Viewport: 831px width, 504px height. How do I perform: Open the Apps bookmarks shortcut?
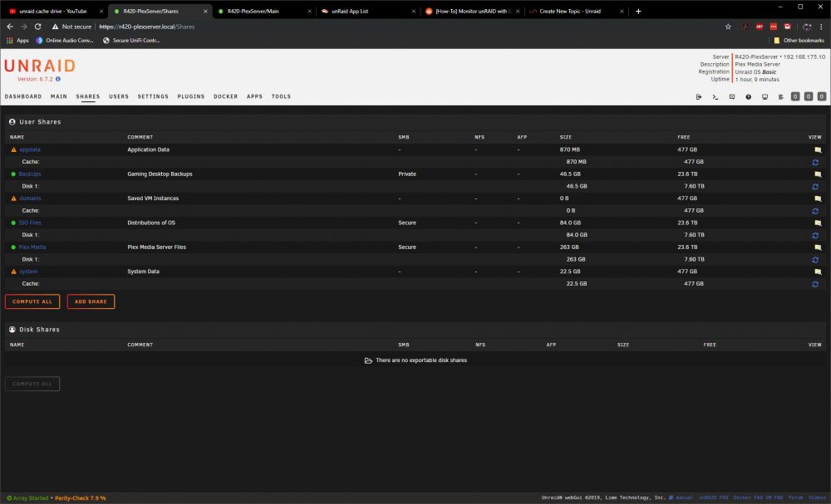(x=17, y=40)
